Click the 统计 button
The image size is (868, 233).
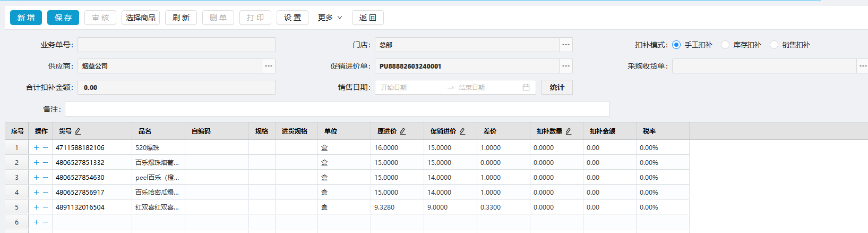(x=557, y=87)
